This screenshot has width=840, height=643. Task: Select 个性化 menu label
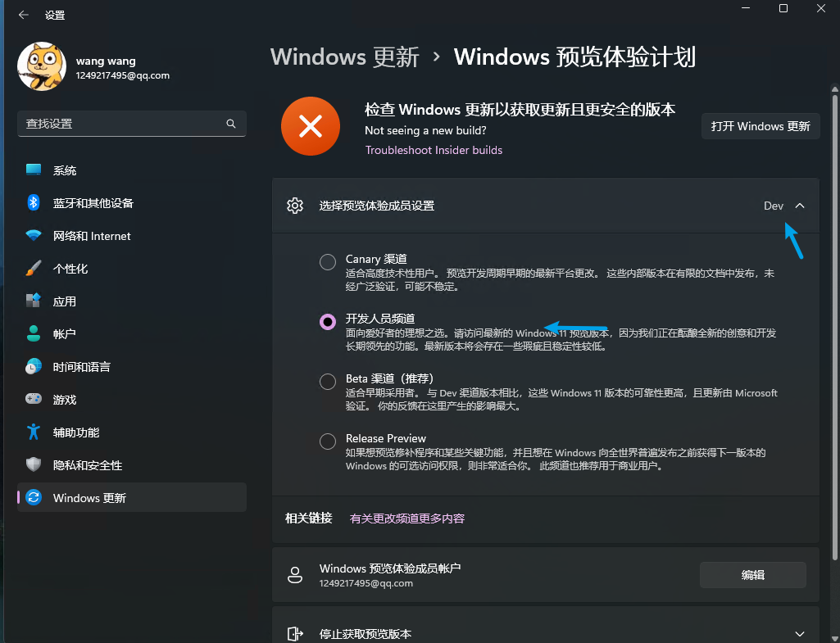pos(70,269)
